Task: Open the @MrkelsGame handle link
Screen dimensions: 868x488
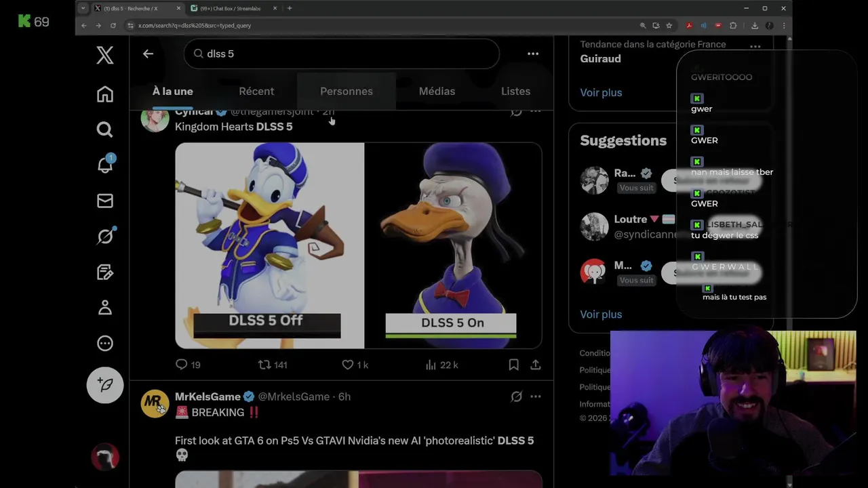Action: 294,396
